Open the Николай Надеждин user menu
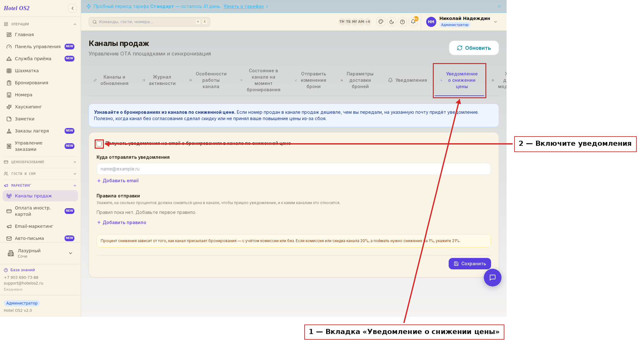Image resolution: width=644 pixels, height=347 pixels. pyautogui.click(x=462, y=22)
